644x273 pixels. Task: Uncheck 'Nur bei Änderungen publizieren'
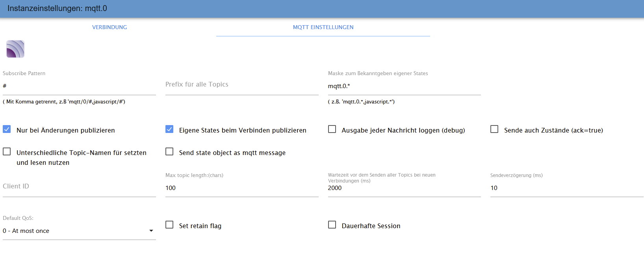click(7, 129)
